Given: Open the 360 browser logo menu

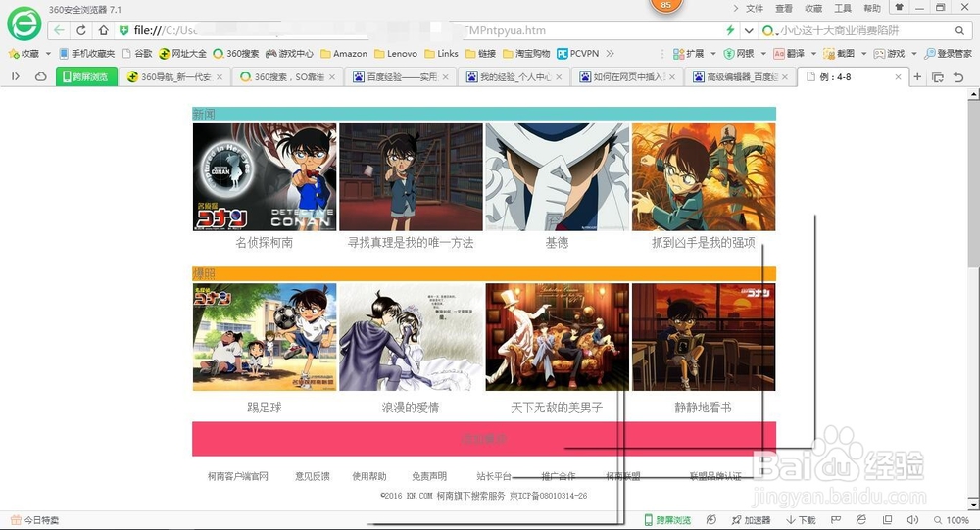Looking at the screenshot, I should point(24,24).
